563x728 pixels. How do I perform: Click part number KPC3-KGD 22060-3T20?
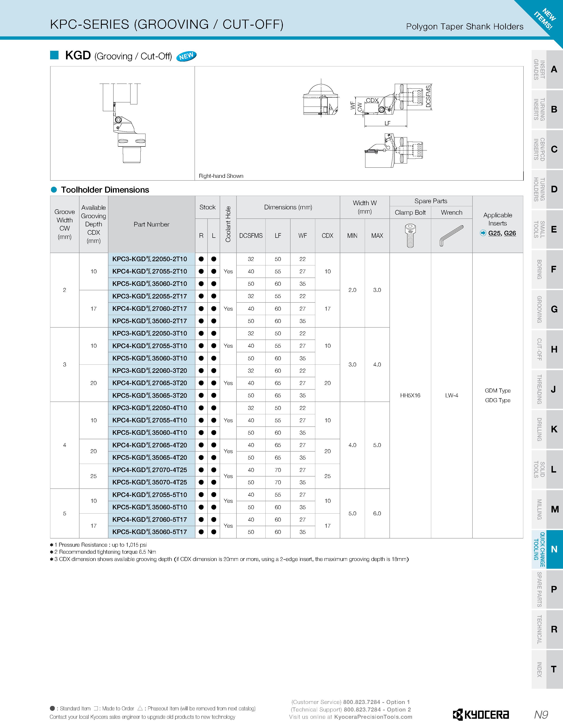coord(150,371)
